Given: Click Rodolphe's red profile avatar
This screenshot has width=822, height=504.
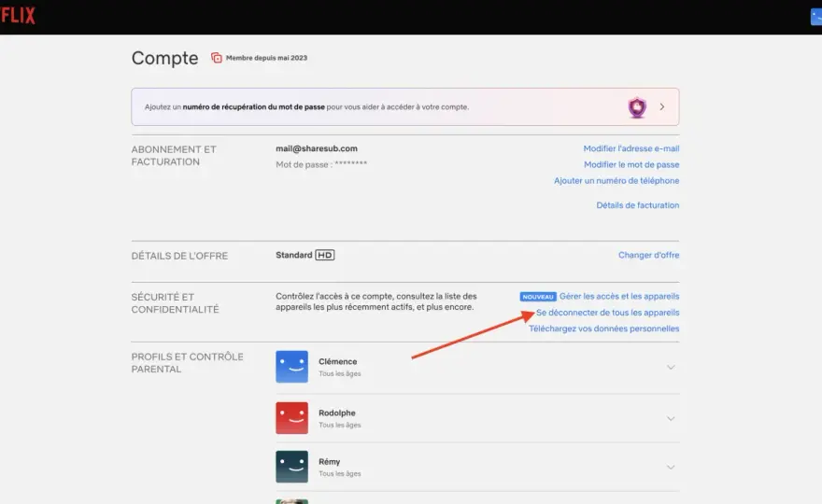Looking at the screenshot, I should pyautogui.click(x=292, y=418).
